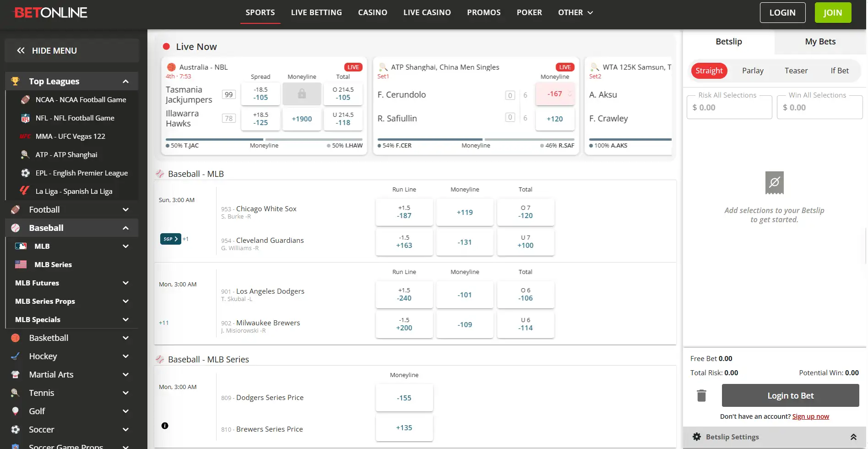Click the MLB Series flag icon
The height and width of the screenshot is (449, 868).
click(x=21, y=264)
